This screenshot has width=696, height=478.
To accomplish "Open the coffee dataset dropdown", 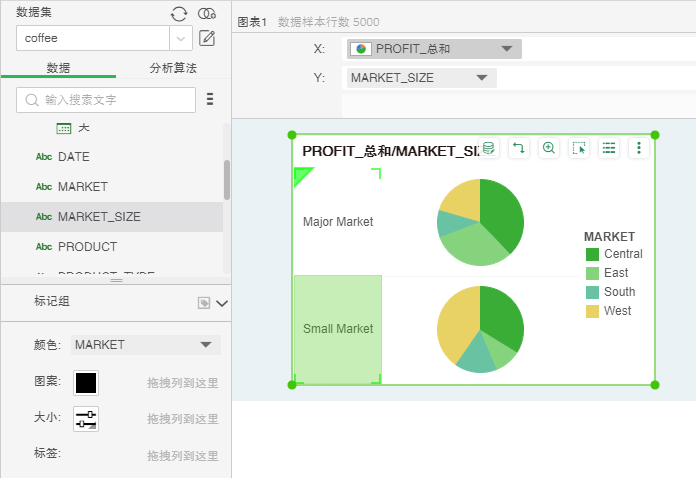I will pos(181,39).
